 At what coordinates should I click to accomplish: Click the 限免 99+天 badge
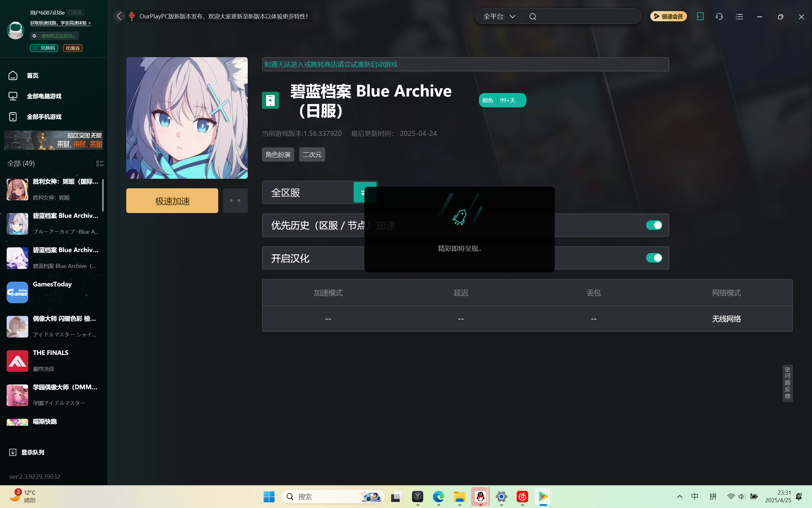502,100
